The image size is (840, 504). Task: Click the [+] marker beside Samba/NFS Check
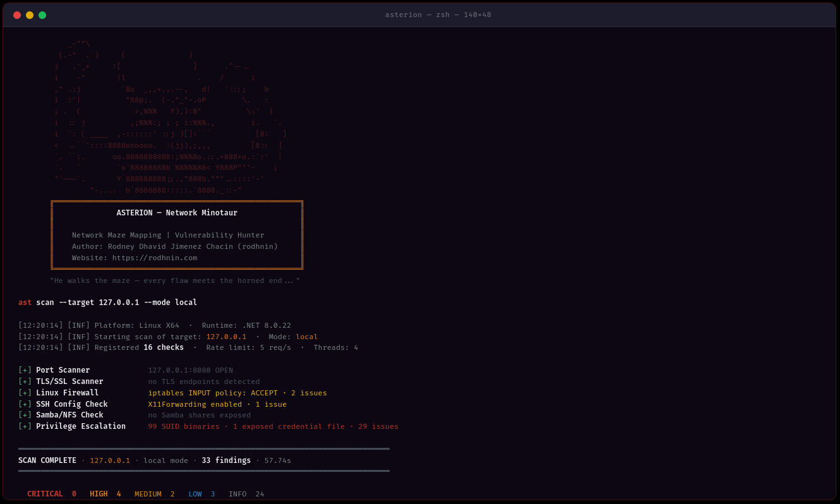pos(25,415)
